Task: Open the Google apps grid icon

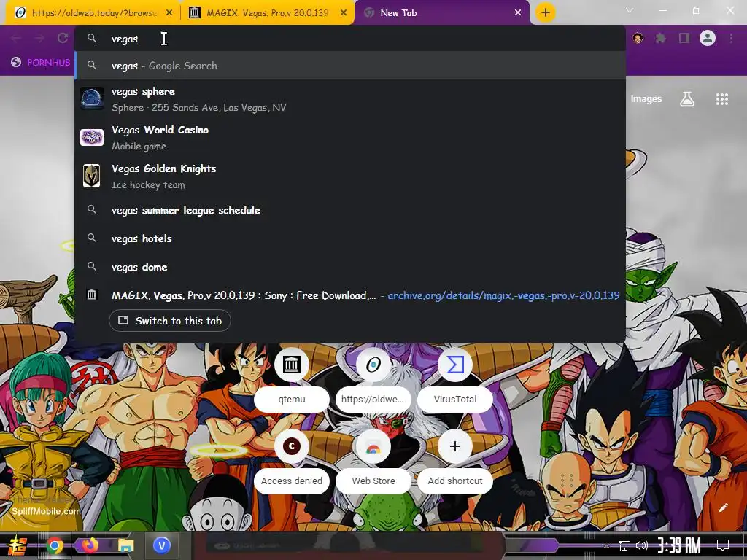Action: click(721, 99)
